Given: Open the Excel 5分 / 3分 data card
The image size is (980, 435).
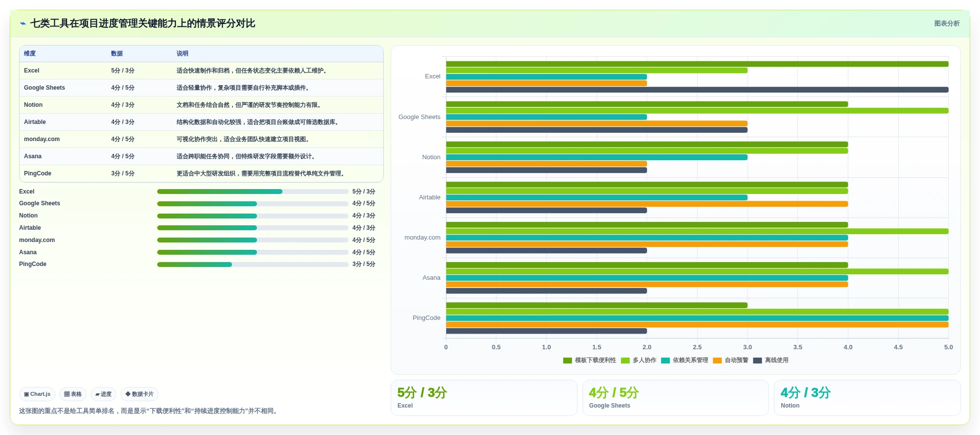Looking at the screenshot, I should (x=484, y=398).
